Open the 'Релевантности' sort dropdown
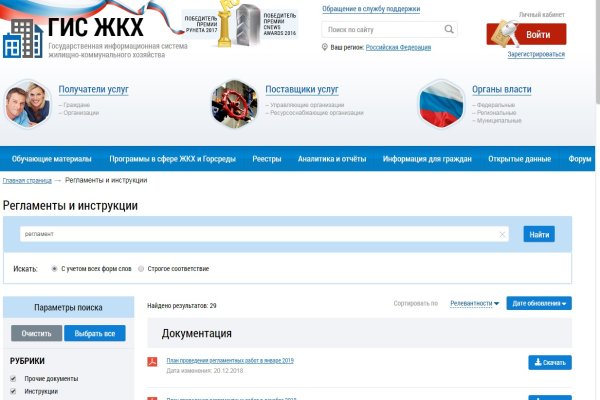 tap(474, 303)
